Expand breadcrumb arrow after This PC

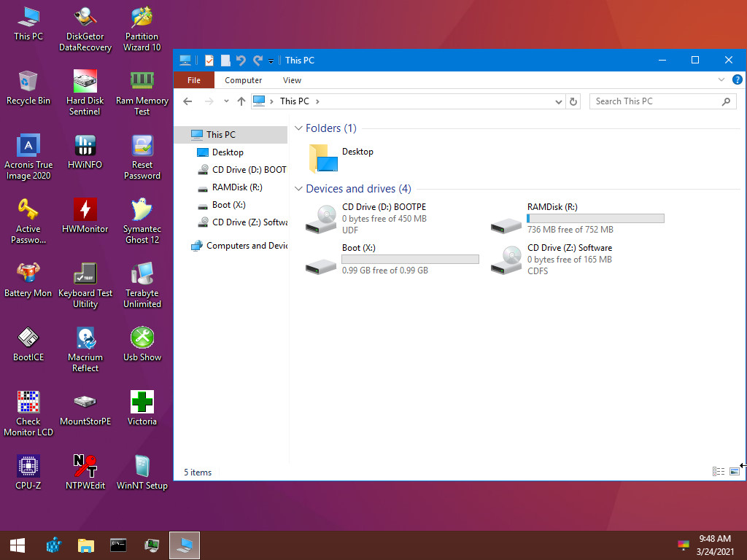[x=317, y=101]
